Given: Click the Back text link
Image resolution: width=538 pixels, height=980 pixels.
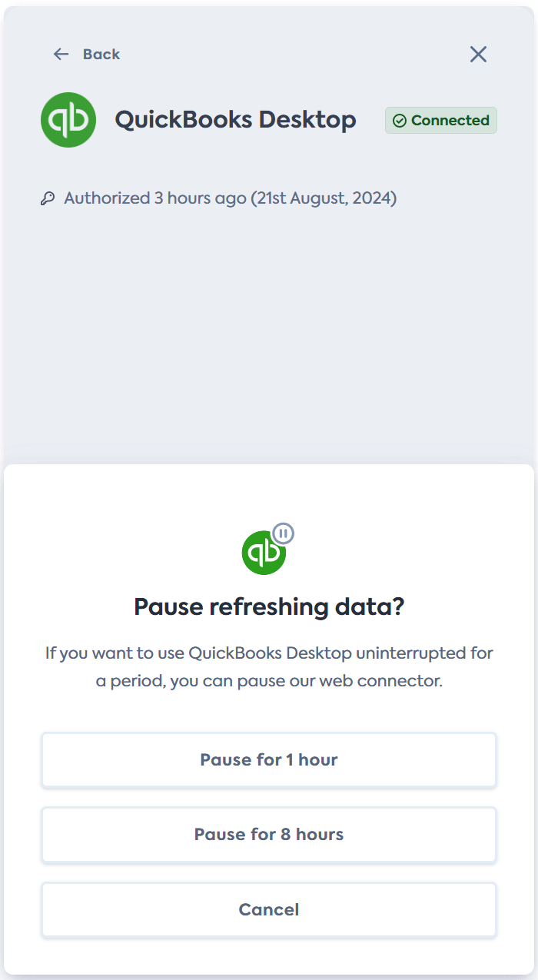Looking at the screenshot, I should pos(101,54).
